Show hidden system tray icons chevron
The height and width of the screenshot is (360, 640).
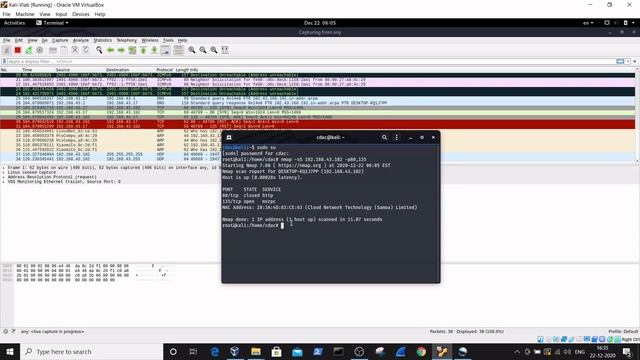(517, 351)
